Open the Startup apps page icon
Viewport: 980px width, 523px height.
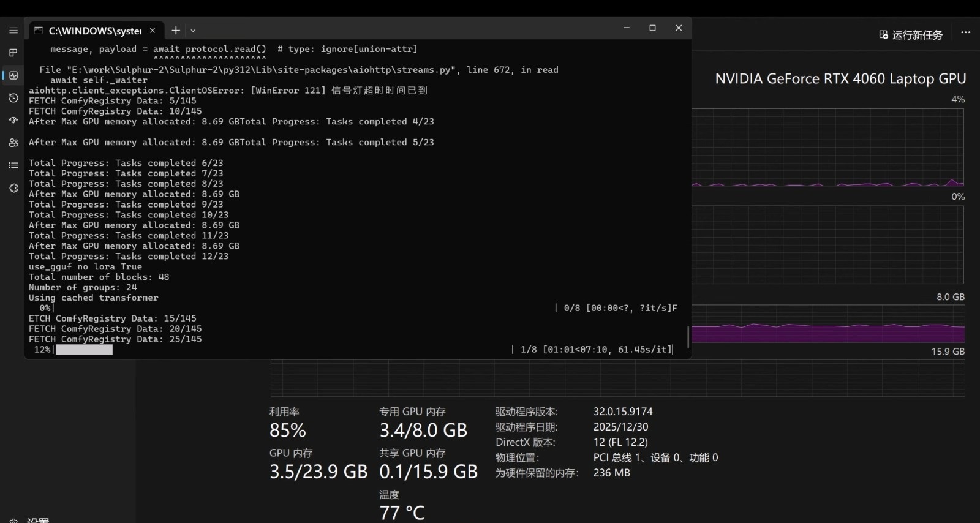click(x=13, y=120)
